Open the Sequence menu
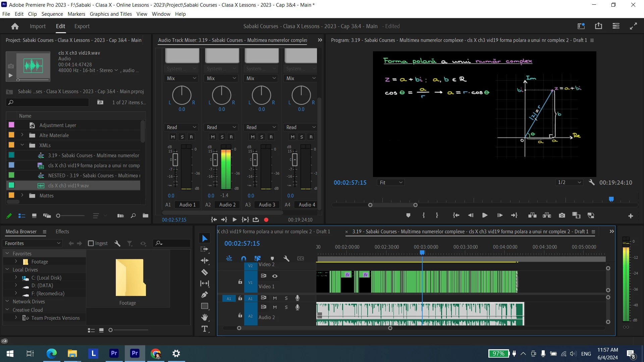Screen dimensions: 644x362 (x=52, y=14)
